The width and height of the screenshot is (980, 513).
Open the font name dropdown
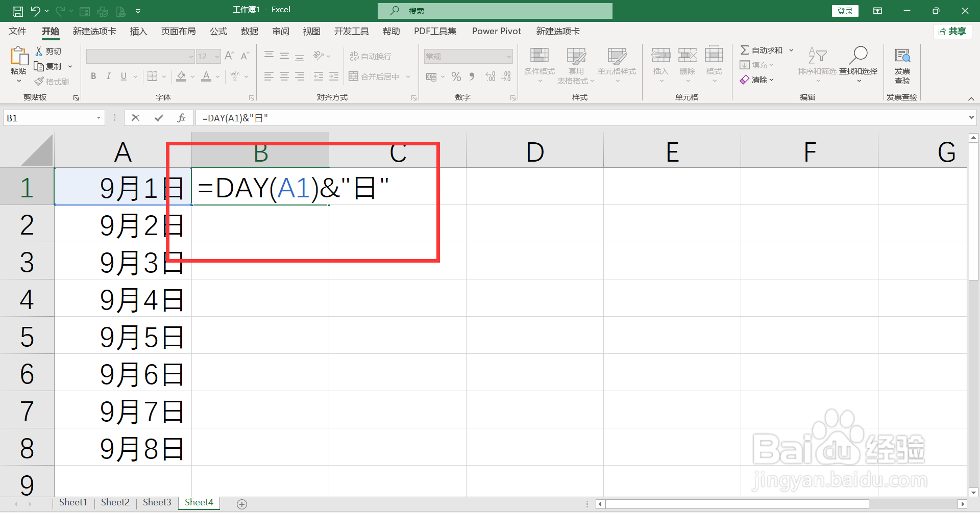tap(191, 57)
